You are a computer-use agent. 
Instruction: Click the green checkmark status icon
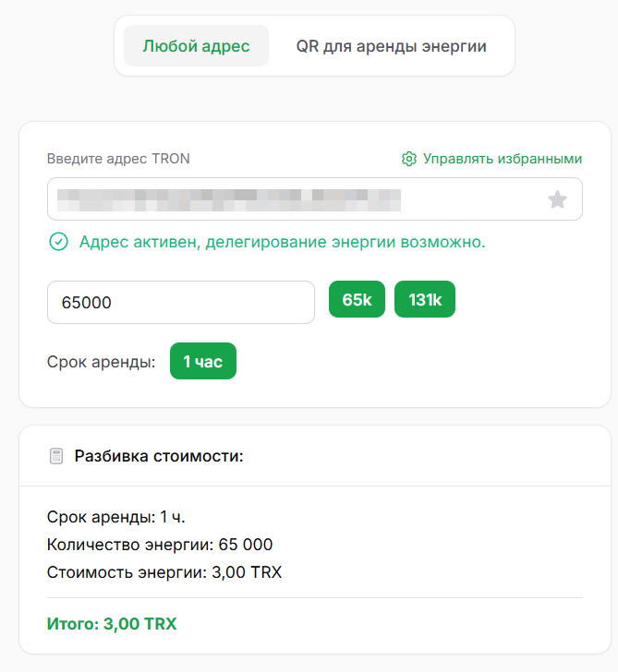click(x=58, y=243)
